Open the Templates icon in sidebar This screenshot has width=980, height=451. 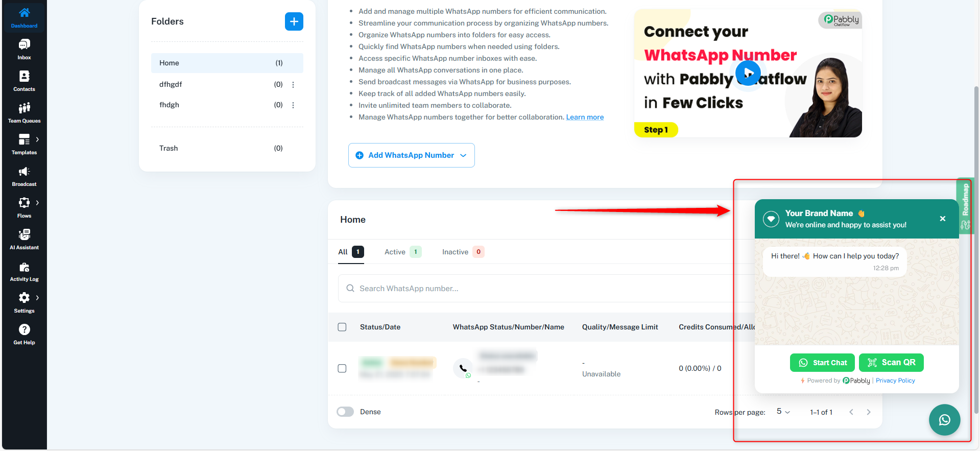[x=24, y=139]
